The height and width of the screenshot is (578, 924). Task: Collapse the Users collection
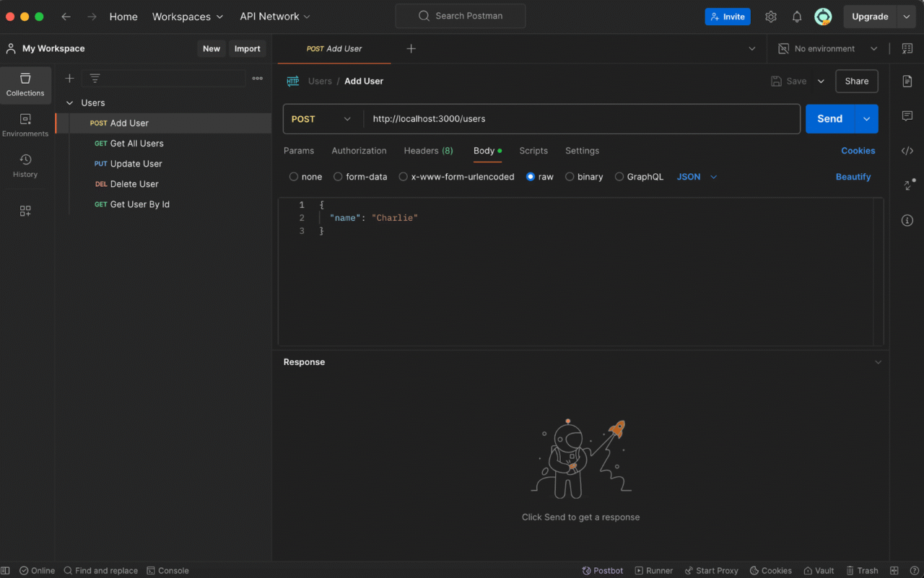tap(69, 103)
